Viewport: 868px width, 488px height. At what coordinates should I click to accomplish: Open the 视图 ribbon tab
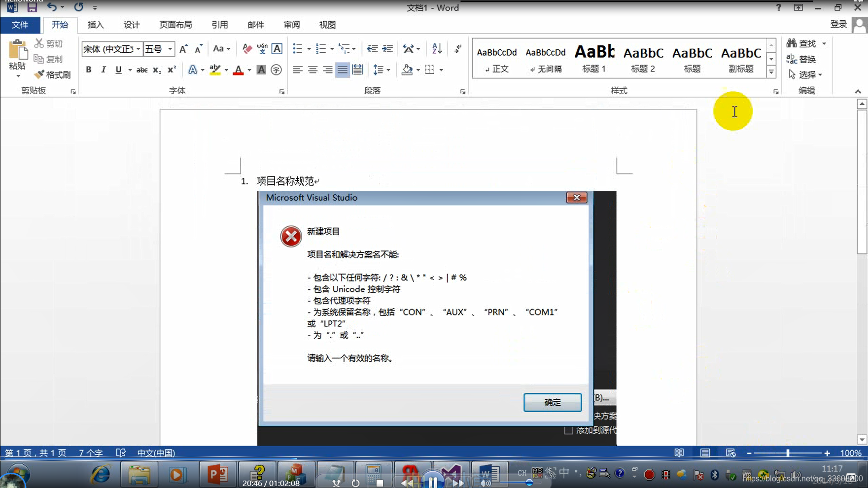click(327, 25)
